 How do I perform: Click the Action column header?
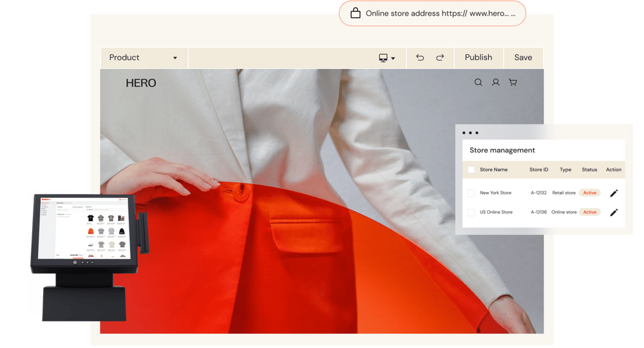click(614, 169)
